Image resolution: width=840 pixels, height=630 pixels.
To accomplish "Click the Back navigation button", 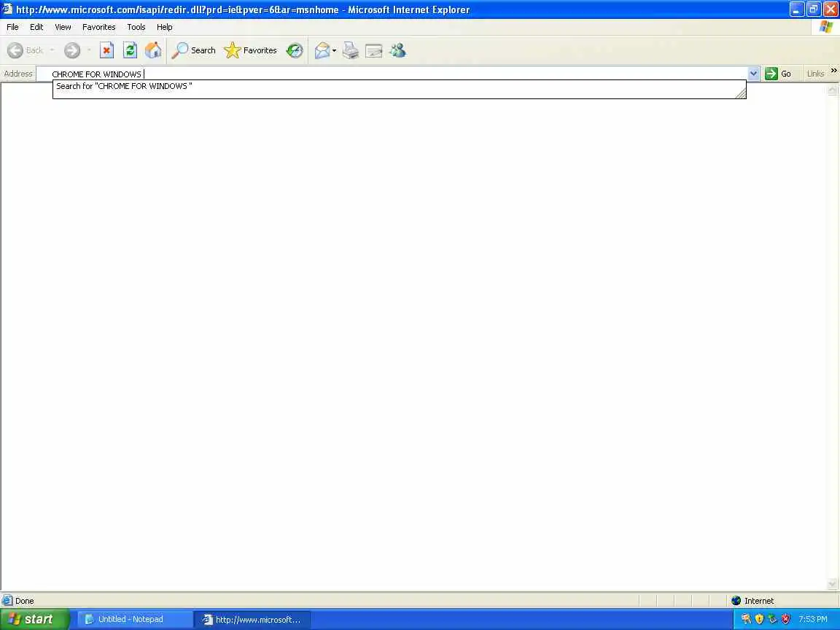I will 26,50.
